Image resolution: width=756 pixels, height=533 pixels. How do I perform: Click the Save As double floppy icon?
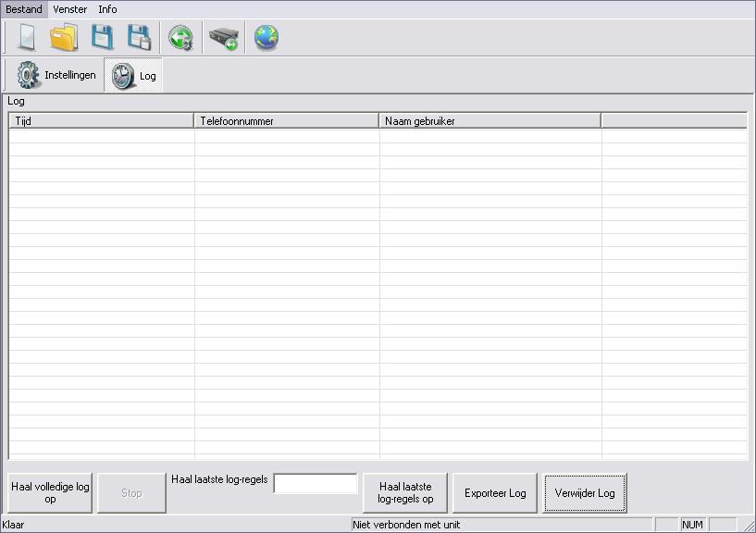139,38
